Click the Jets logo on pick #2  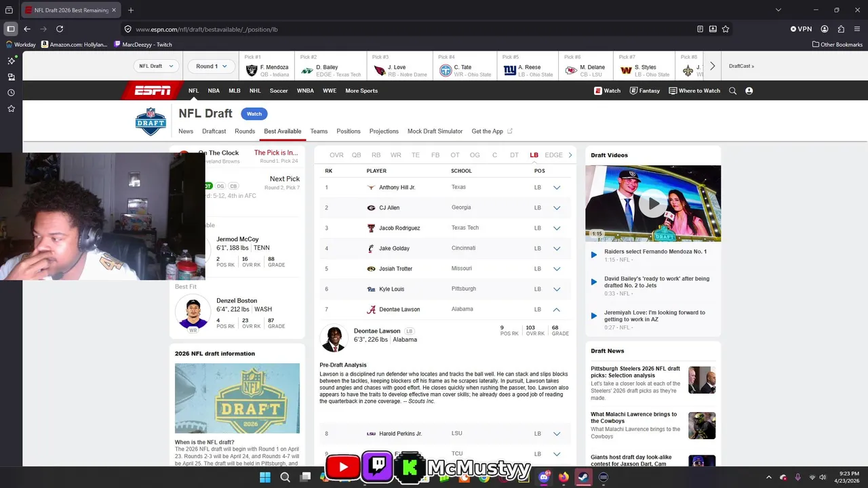click(307, 70)
